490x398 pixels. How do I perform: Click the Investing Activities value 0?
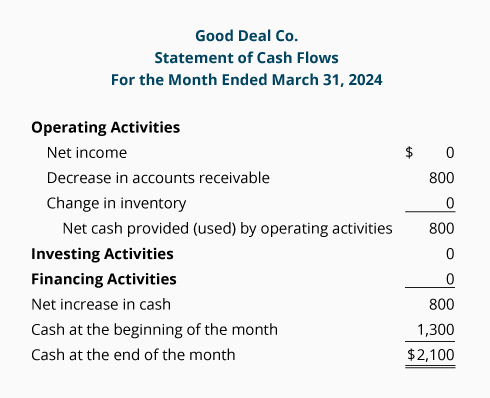450,254
